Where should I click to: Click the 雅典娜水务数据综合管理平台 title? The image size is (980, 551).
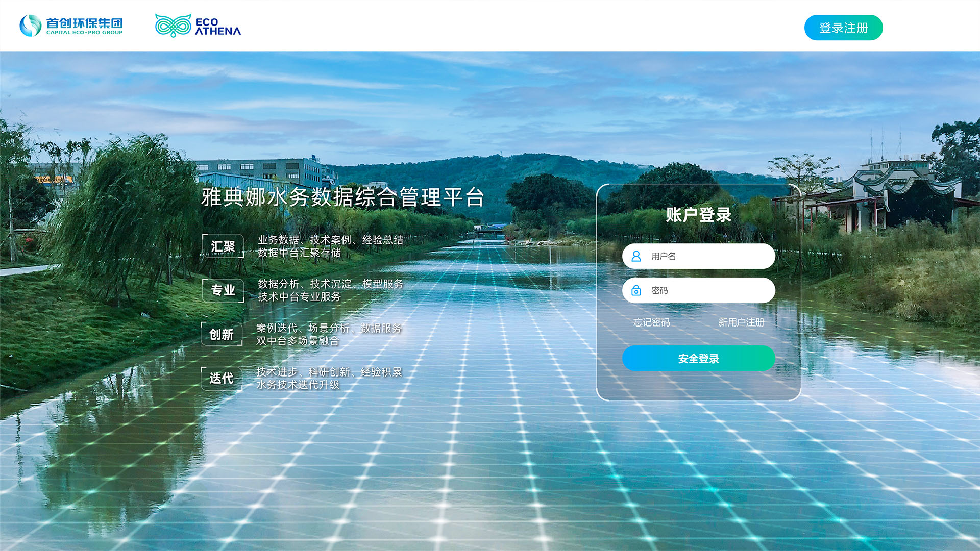point(342,197)
